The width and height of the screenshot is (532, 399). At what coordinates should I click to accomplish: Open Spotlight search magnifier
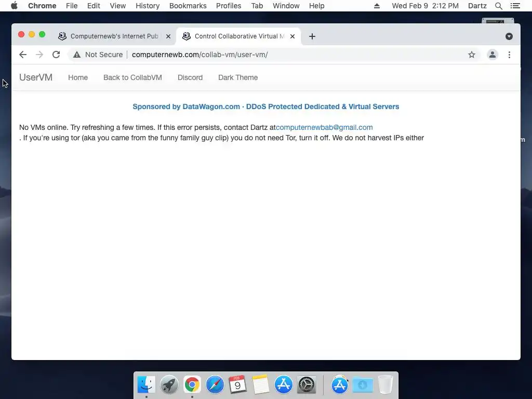(x=498, y=6)
